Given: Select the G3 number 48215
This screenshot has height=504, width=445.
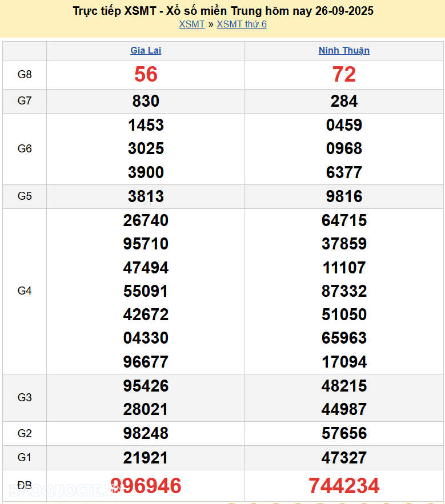Looking at the screenshot, I should click(x=344, y=386).
